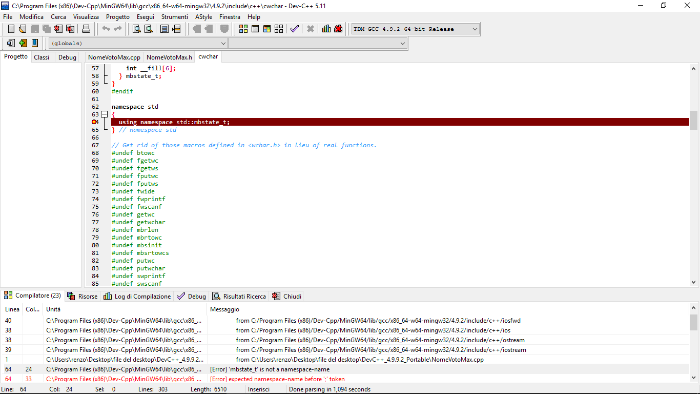Click the Close All files toolbar icon

tap(70, 29)
